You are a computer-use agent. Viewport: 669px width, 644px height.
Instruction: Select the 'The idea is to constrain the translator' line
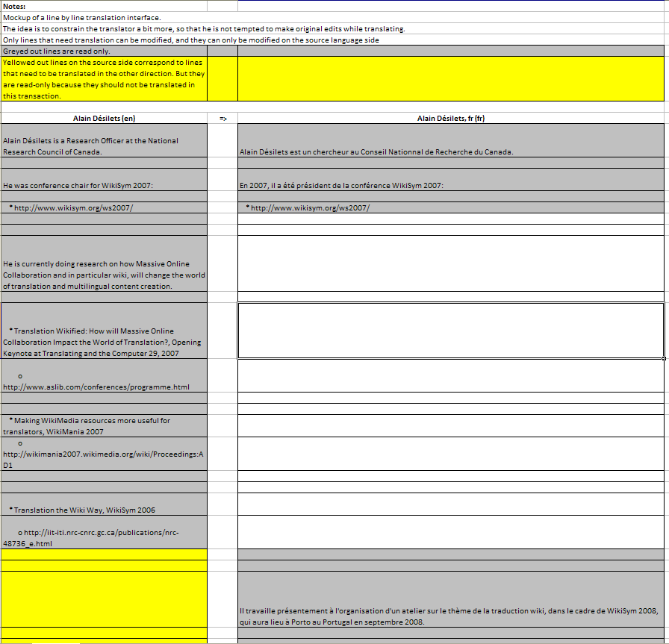point(204,28)
